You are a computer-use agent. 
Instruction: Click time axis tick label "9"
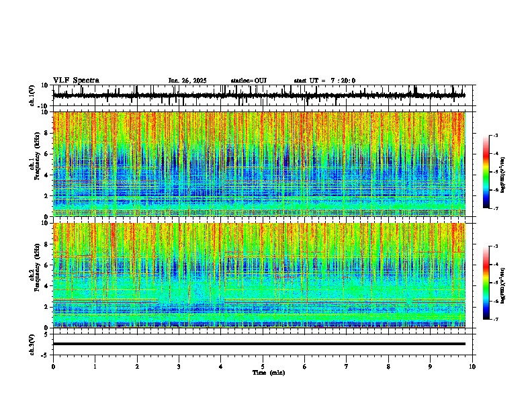pyautogui.click(x=430, y=367)
